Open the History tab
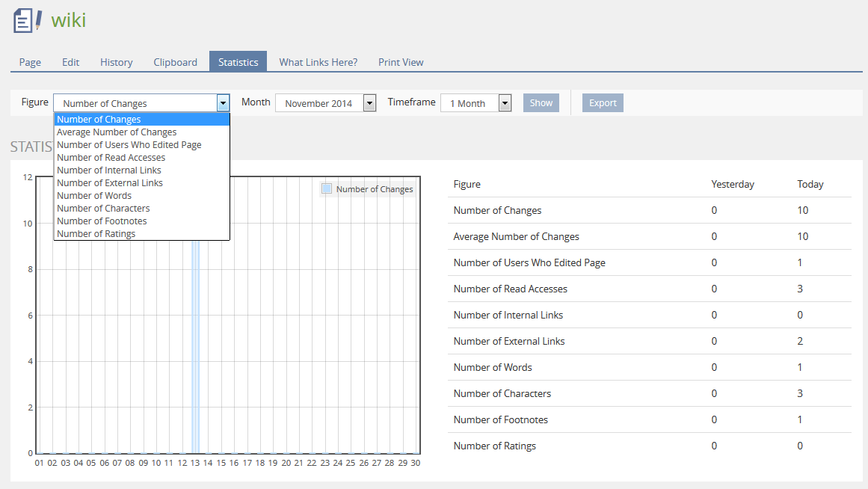This screenshot has width=868, height=489. [x=117, y=62]
